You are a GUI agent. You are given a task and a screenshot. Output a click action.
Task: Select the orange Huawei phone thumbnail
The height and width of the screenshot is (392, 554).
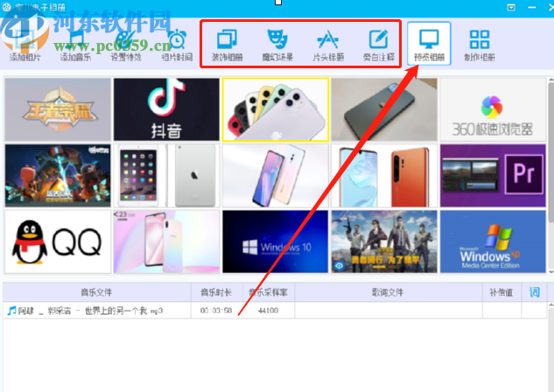pos(384,176)
